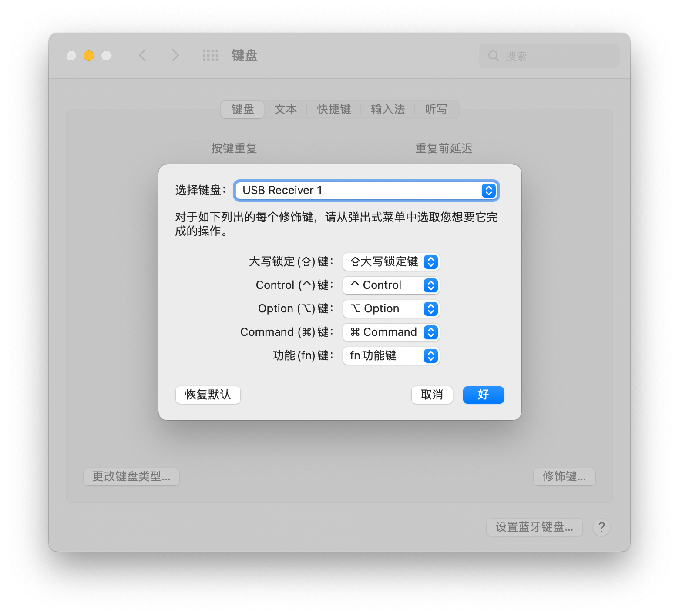Open the fn 功能键 action dropdown
This screenshot has height=616, width=679.
(x=391, y=356)
